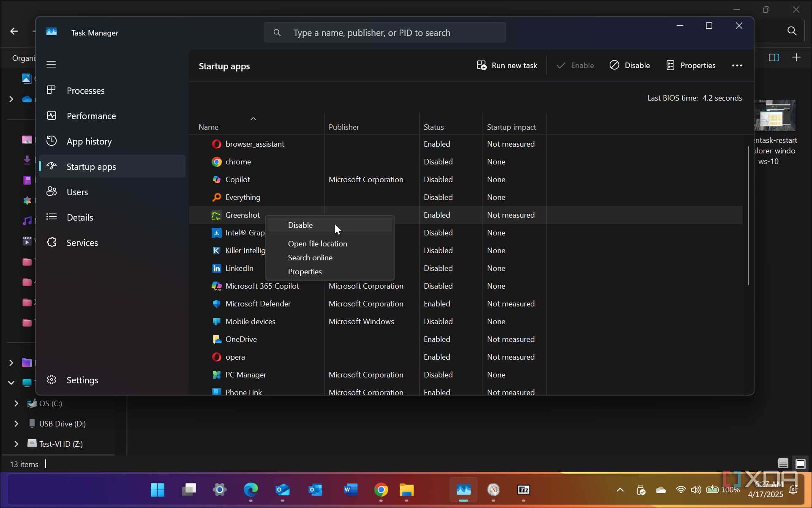
Task: Expand the USB Drive (D:) node
Action: 16,424
